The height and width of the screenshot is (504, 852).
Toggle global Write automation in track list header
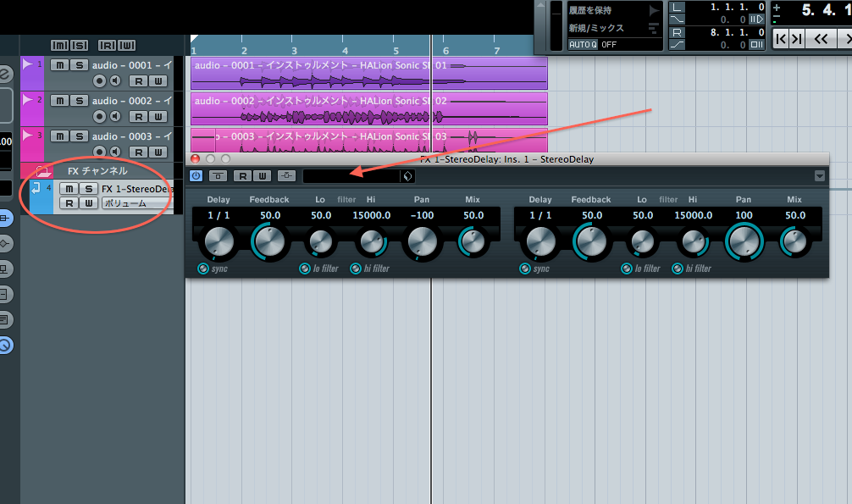tap(126, 46)
